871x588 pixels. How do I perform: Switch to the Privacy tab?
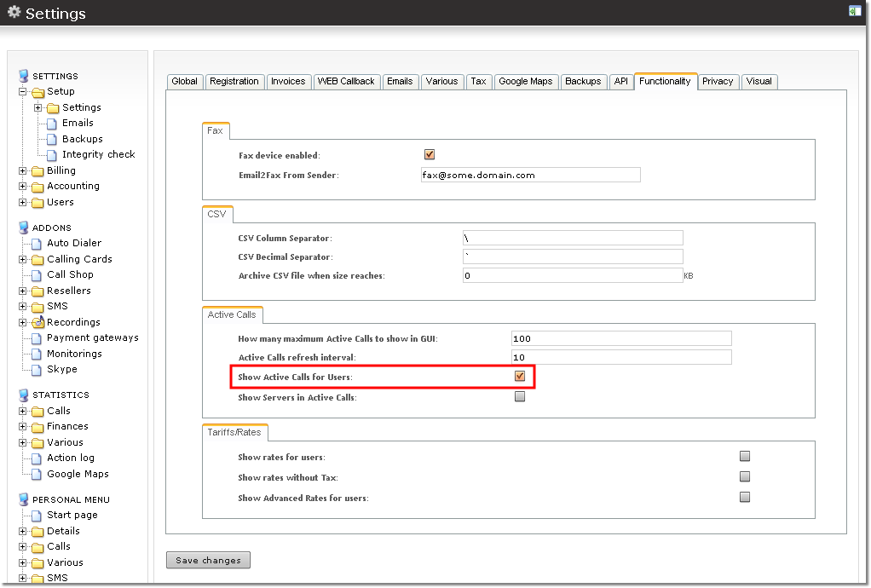(718, 82)
